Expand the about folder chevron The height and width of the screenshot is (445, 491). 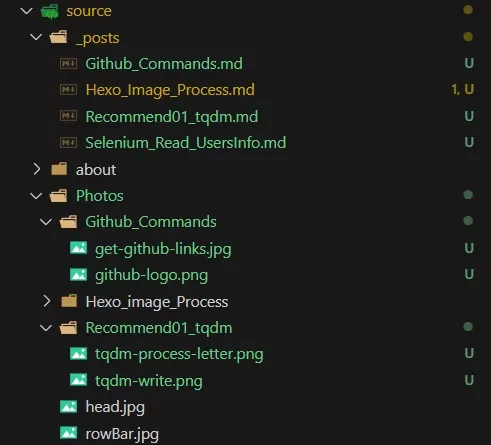point(37,169)
